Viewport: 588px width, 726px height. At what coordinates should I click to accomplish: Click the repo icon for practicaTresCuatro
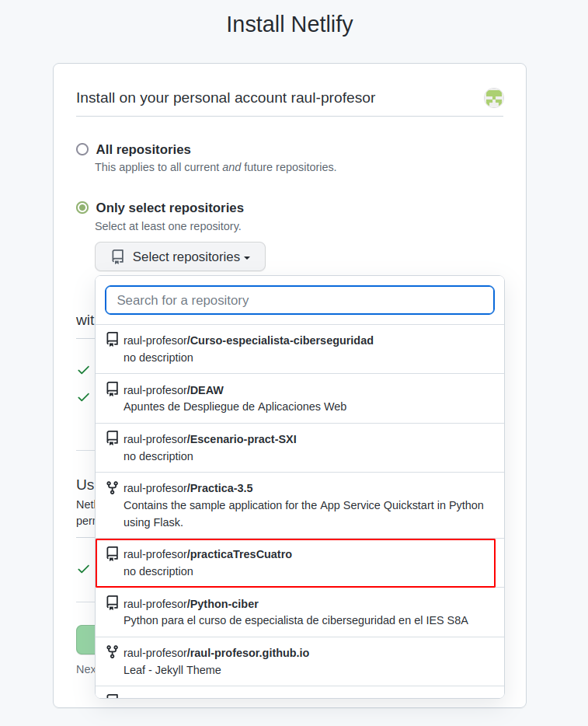pos(113,553)
